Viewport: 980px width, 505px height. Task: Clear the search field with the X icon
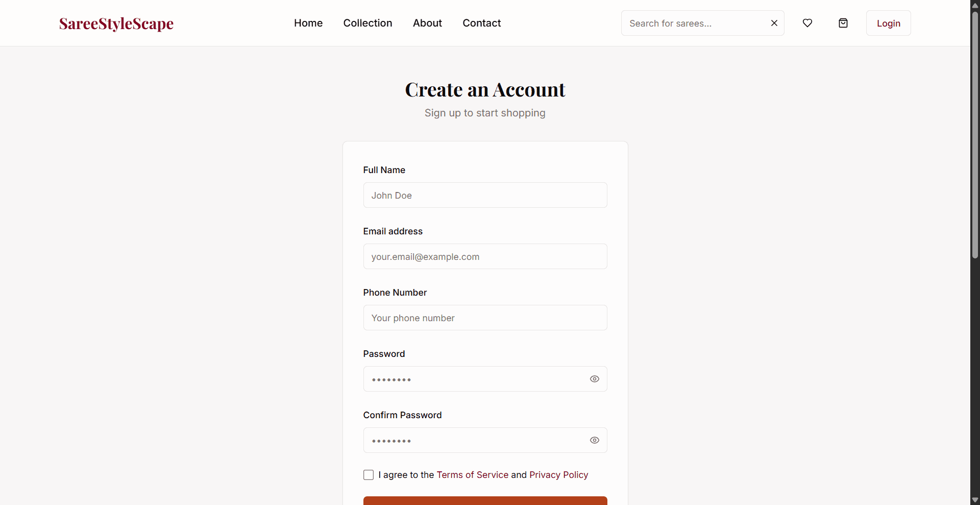point(774,23)
